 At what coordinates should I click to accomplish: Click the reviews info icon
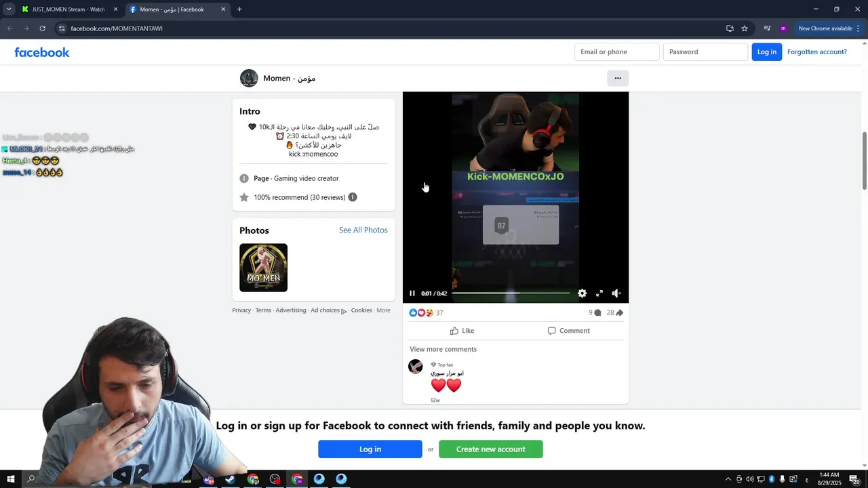(353, 197)
